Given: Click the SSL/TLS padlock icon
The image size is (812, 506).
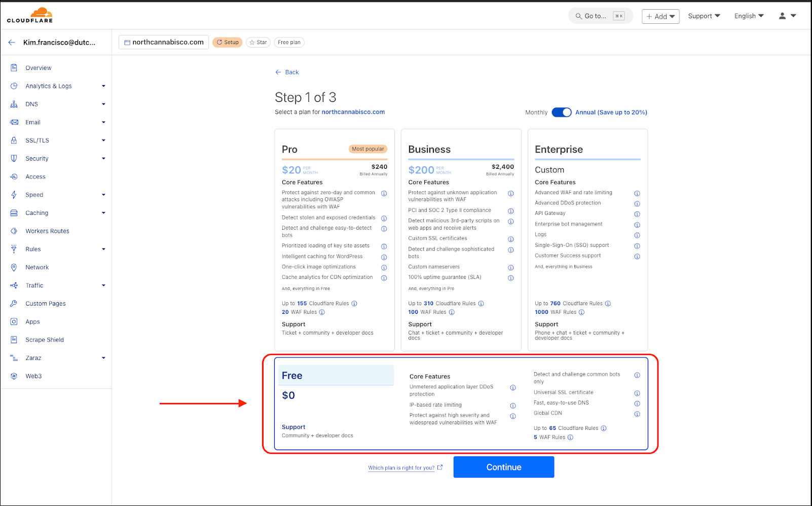Looking at the screenshot, I should coord(14,140).
